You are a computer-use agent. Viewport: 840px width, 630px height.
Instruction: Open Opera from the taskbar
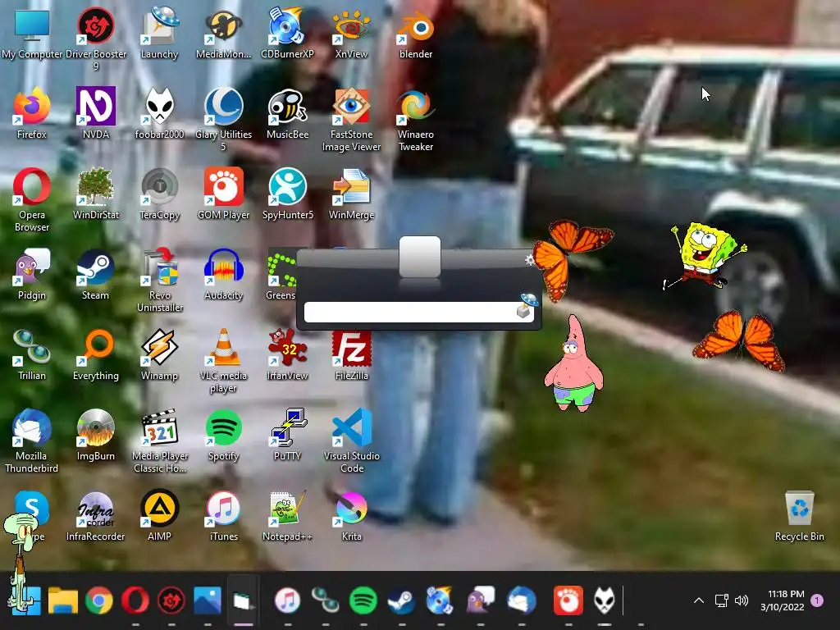pyautogui.click(x=135, y=600)
